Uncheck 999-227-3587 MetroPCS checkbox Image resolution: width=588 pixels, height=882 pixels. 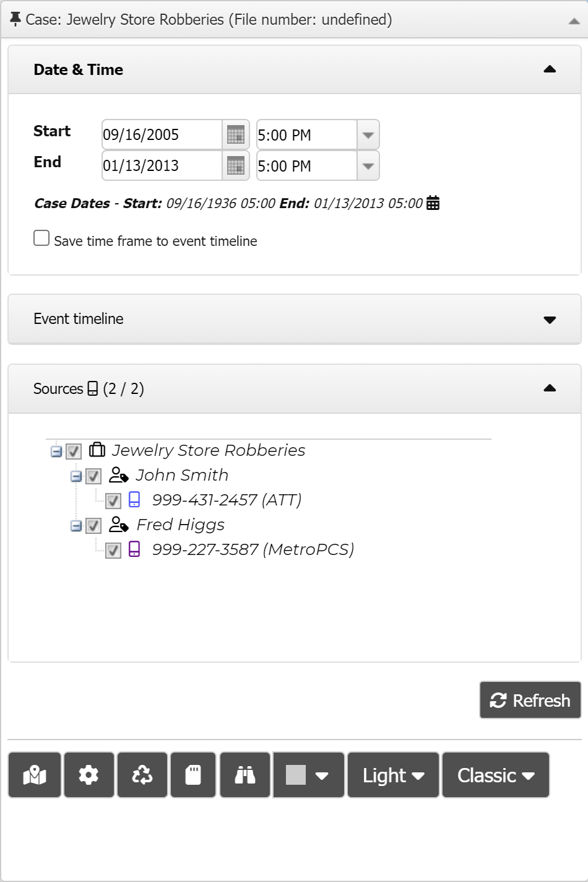coord(113,550)
